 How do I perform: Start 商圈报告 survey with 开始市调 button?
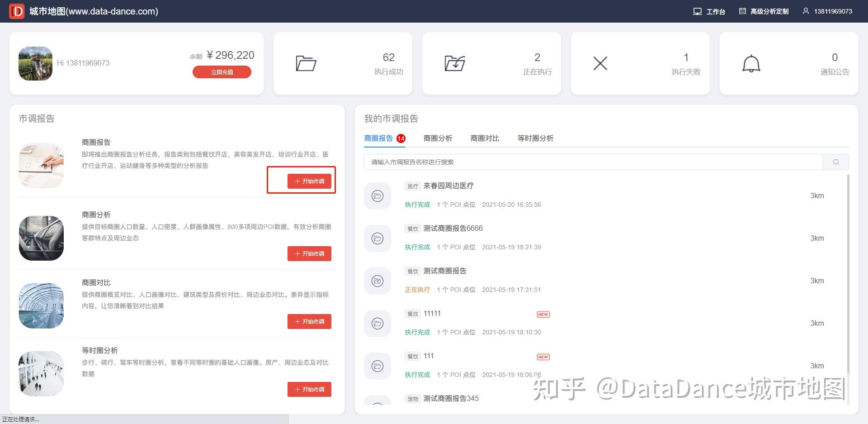(x=309, y=181)
